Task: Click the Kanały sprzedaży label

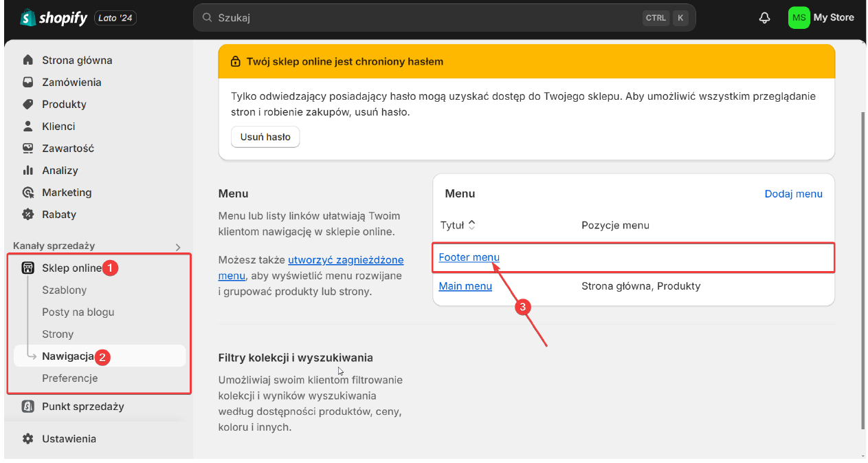Action: coord(54,246)
